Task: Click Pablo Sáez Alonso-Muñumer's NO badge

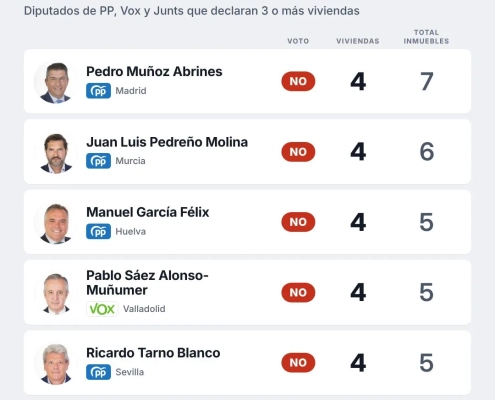Action: point(298,292)
